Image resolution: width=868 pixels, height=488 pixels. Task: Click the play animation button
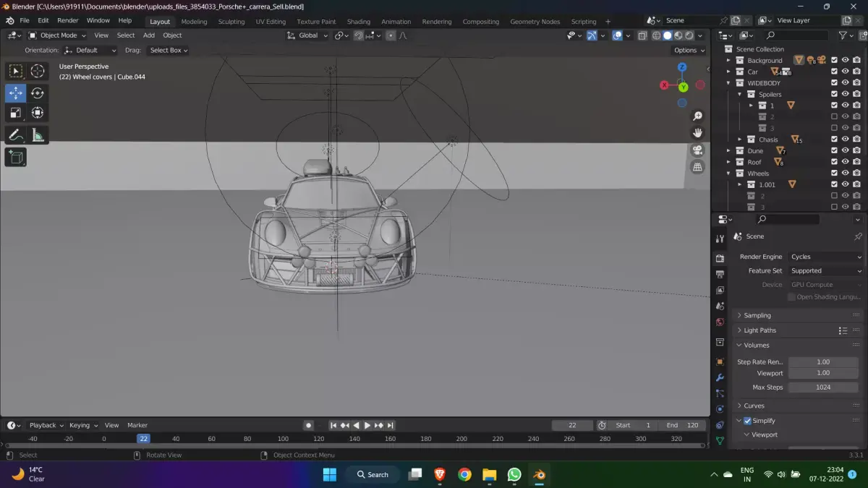(367, 425)
